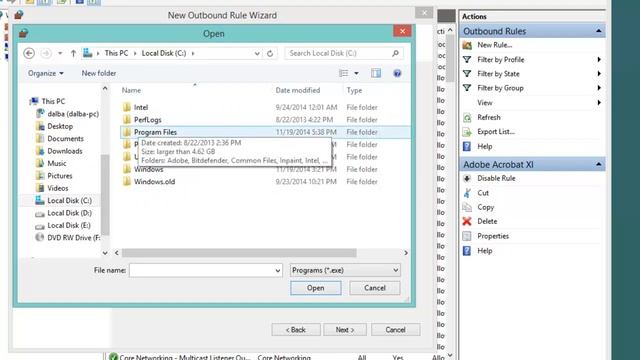Select Documents in navigation pane

click(x=65, y=138)
